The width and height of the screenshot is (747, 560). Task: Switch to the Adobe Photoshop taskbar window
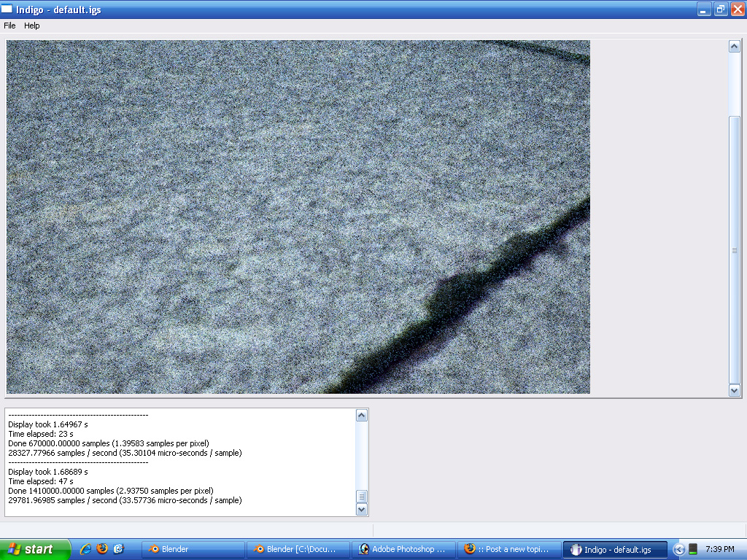(403, 550)
